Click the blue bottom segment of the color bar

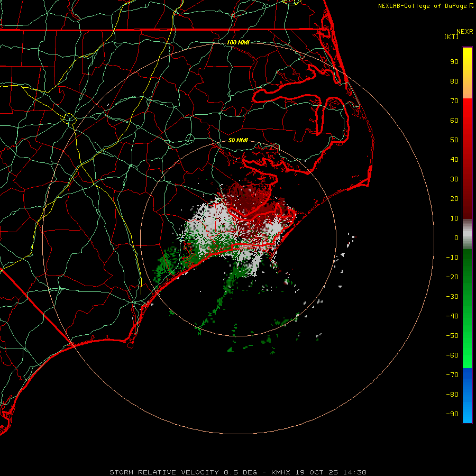click(x=467, y=396)
